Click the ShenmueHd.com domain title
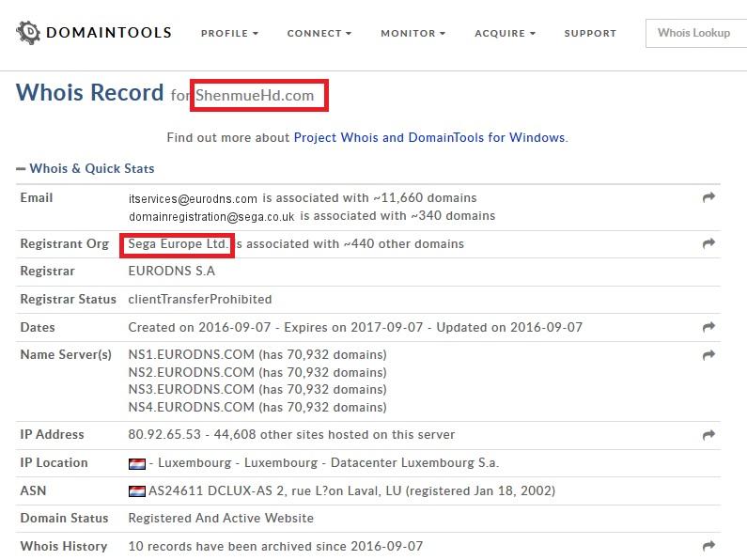The width and height of the screenshot is (747, 560). pyautogui.click(x=255, y=95)
